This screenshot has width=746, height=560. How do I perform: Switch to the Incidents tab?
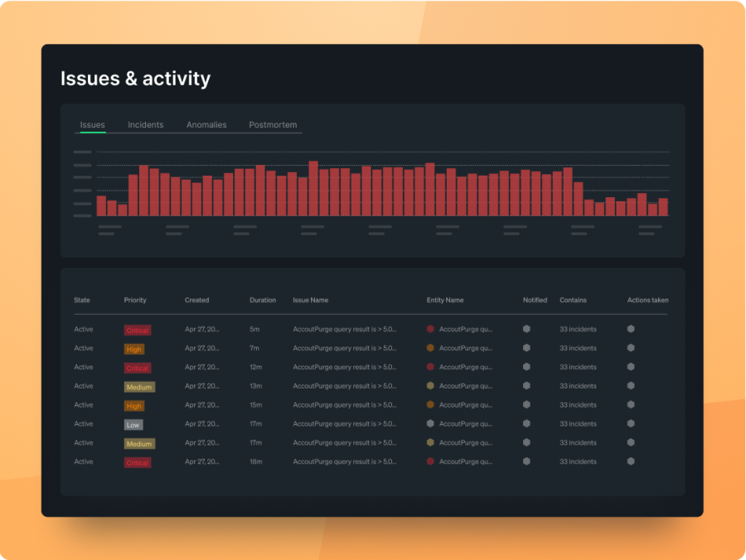[145, 125]
